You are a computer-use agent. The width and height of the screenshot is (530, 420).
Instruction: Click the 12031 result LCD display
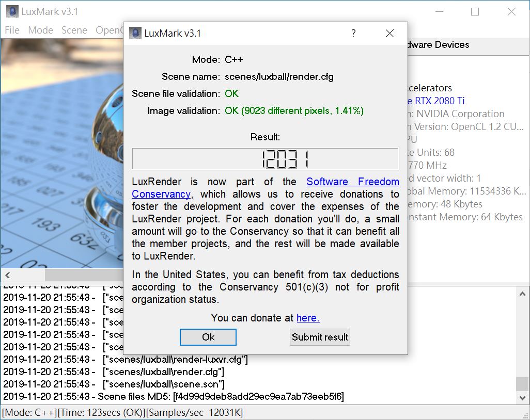(266, 159)
